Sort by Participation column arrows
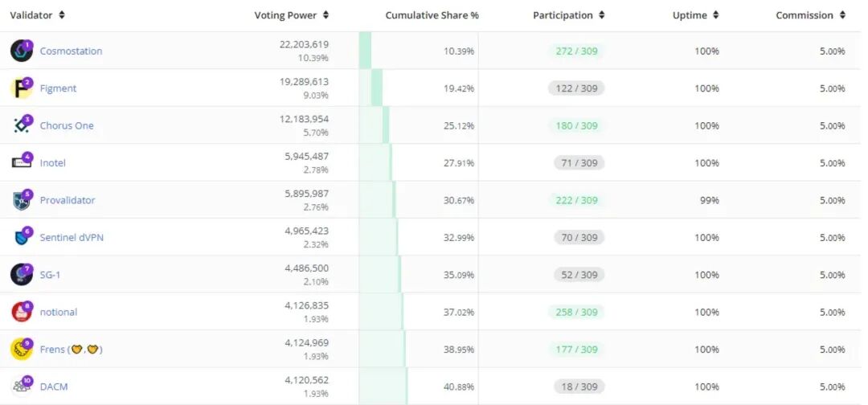The image size is (868, 405). (x=602, y=15)
